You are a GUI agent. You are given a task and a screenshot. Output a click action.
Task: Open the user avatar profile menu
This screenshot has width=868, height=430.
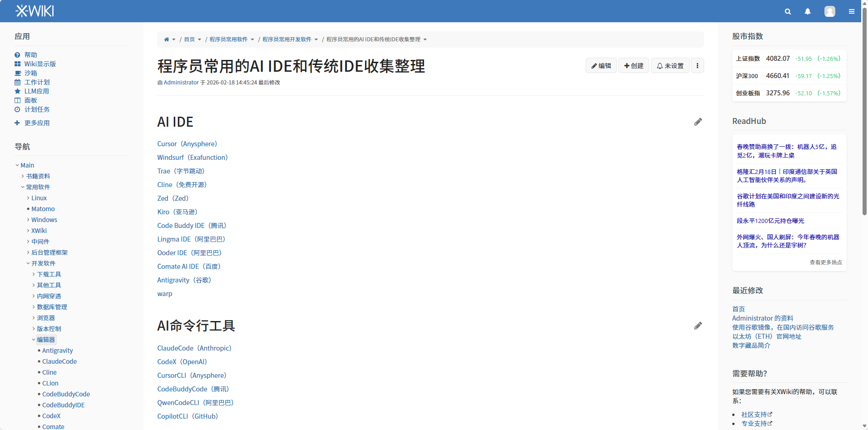click(830, 11)
